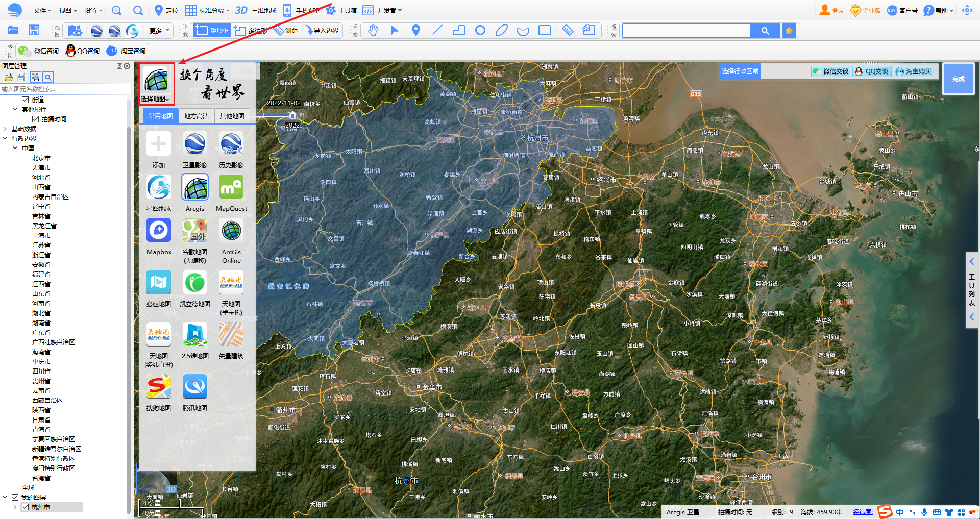980x519 pixels.
Task: Click the 导入边界 button
Action: (322, 31)
